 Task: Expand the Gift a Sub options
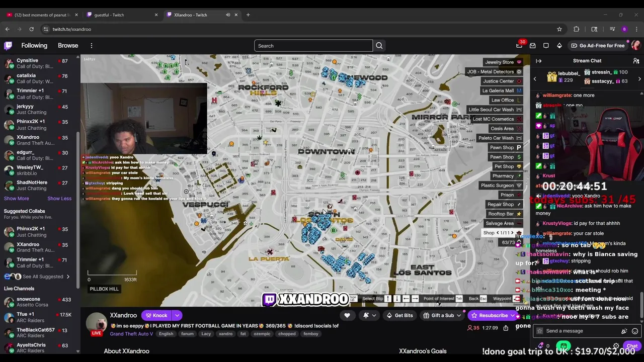coord(459,315)
